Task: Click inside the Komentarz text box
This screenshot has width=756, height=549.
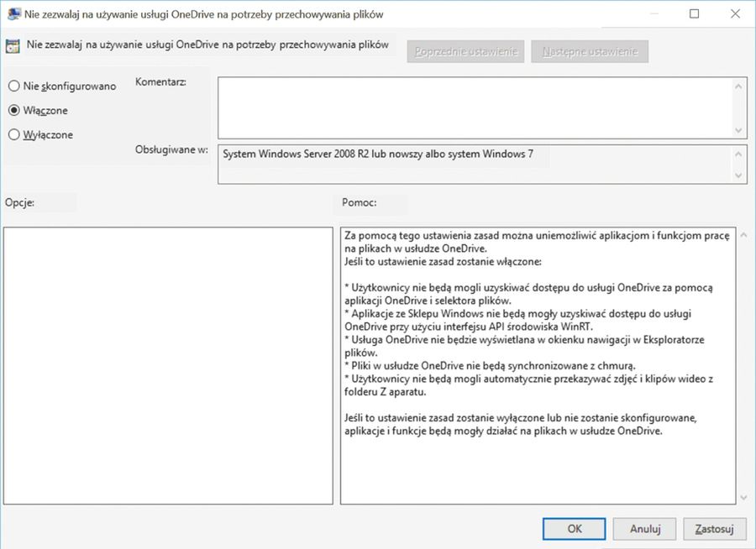Action: [475, 108]
